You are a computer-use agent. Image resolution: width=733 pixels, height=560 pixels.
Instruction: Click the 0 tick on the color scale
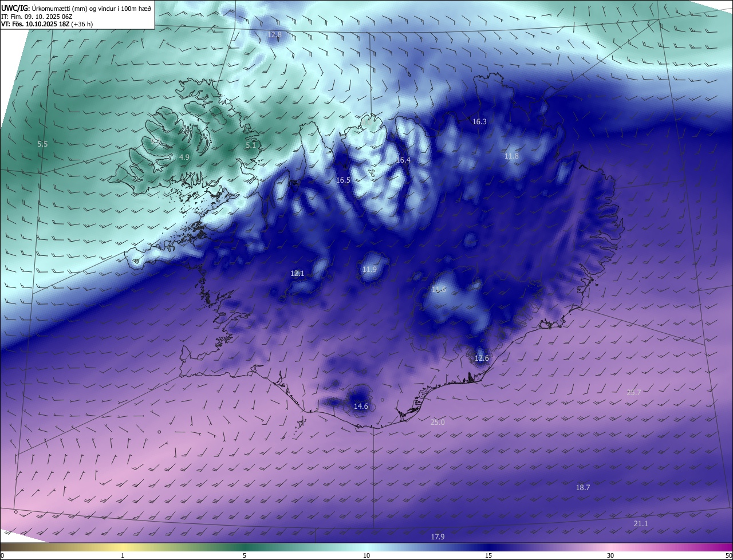[x=2, y=555]
